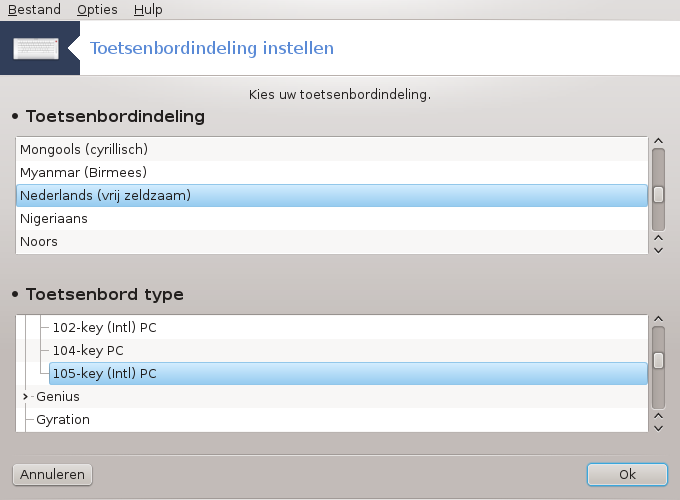Select Mongools (cyrillisch) layout
The width and height of the screenshot is (680, 500).
[332, 149]
